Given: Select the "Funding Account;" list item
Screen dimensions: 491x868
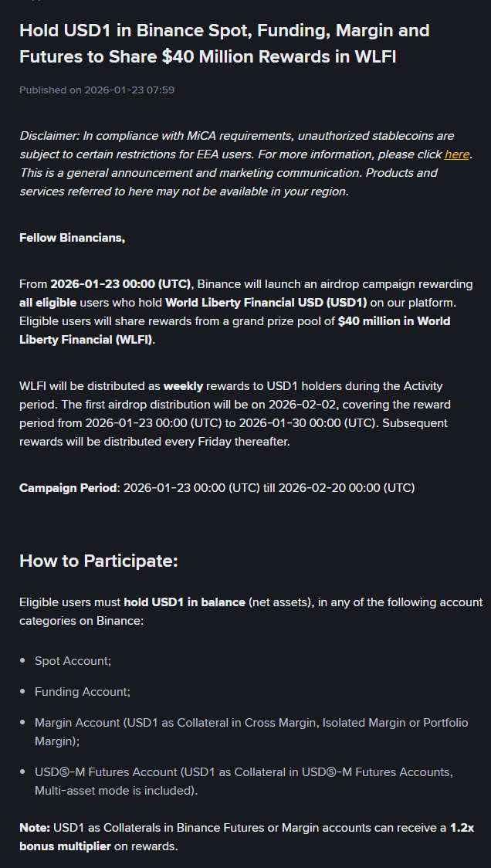Looking at the screenshot, I should (x=82, y=692).
